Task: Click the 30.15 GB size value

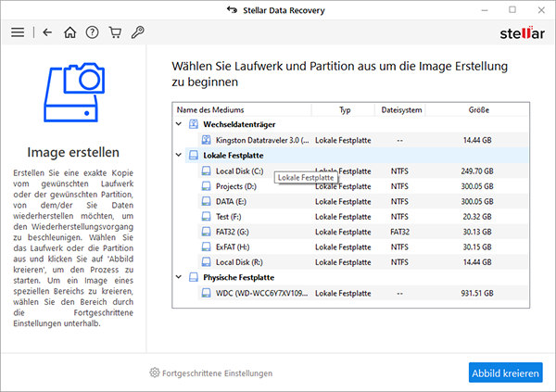Action: [477, 247]
